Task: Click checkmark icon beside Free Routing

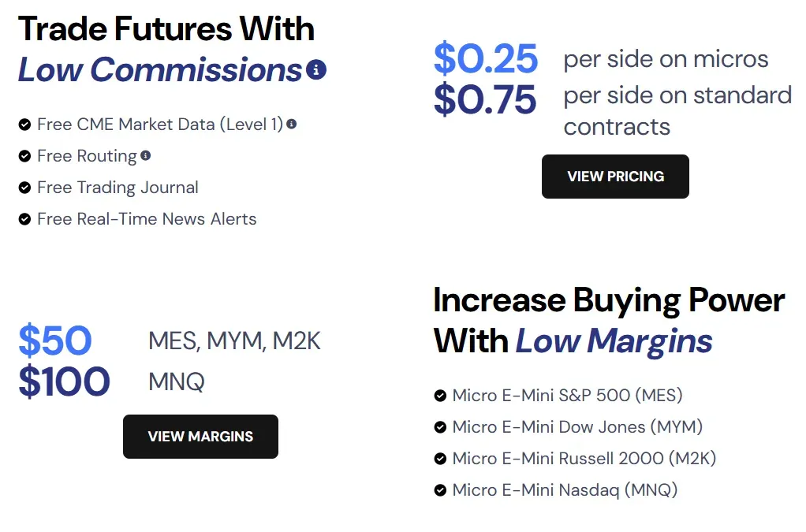Action: coord(24,156)
